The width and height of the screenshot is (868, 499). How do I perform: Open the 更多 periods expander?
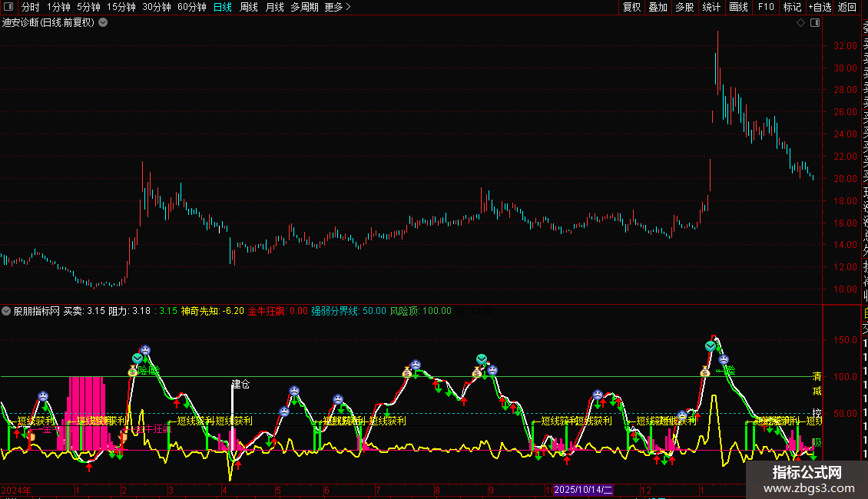pyautogui.click(x=337, y=7)
